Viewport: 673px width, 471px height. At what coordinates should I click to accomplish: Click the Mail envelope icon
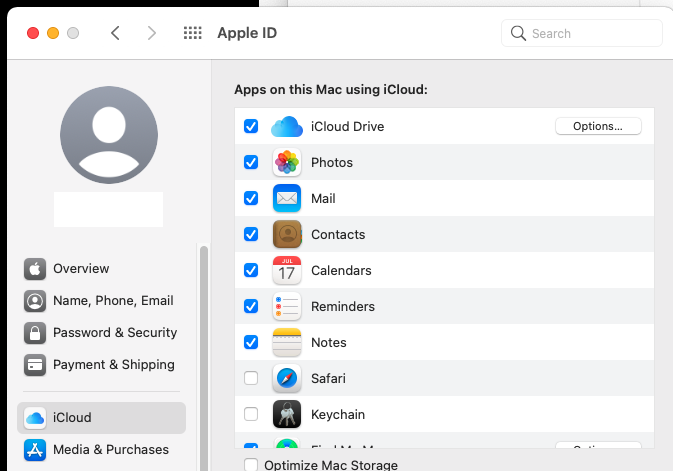coord(287,199)
